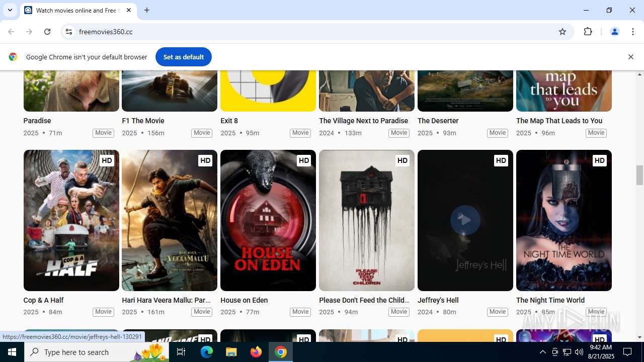Click HD badge on The Night Time World
Screen dimensions: 644x362
click(x=600, y=160)
